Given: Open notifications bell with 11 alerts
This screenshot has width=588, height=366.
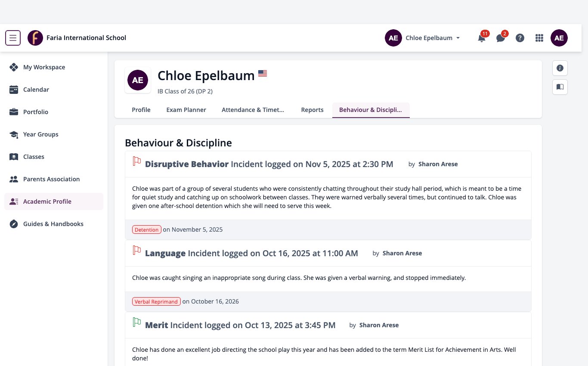Looking at the screenshot, I should click(x=482, y=38).
